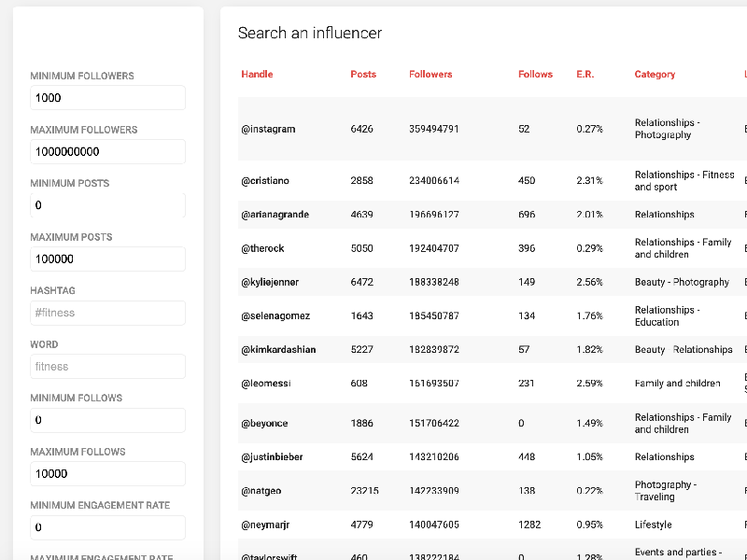Focus the Word search input field

(x=107, y=366)
